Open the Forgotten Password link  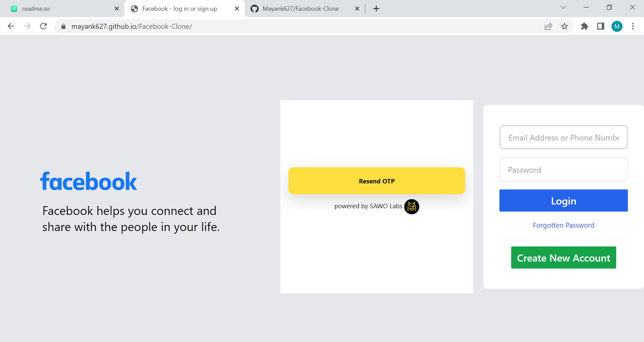point(563,225)
